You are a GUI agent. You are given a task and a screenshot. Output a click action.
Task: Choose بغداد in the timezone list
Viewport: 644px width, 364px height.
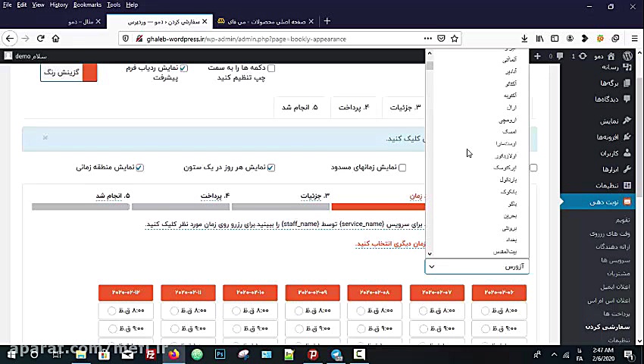511,240
